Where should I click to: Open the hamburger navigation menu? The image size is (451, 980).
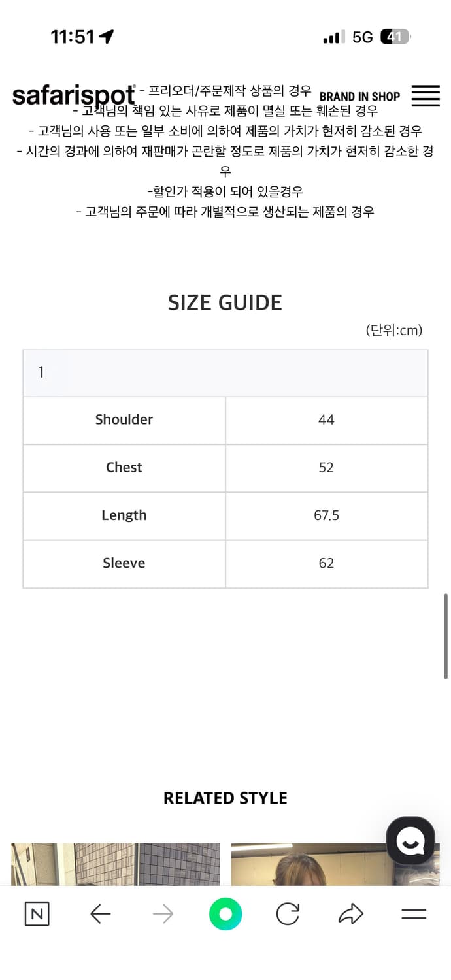coord(425,95)
